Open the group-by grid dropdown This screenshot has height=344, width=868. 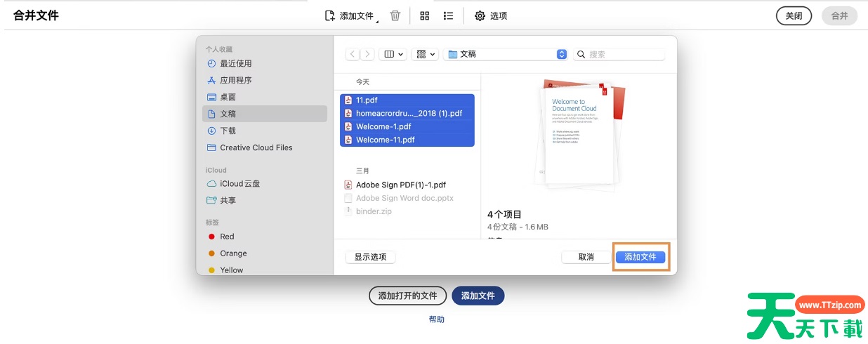click(425, 54)
